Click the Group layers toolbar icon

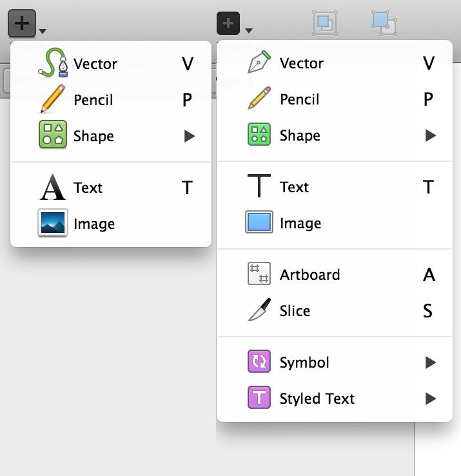tap(325, 23)
